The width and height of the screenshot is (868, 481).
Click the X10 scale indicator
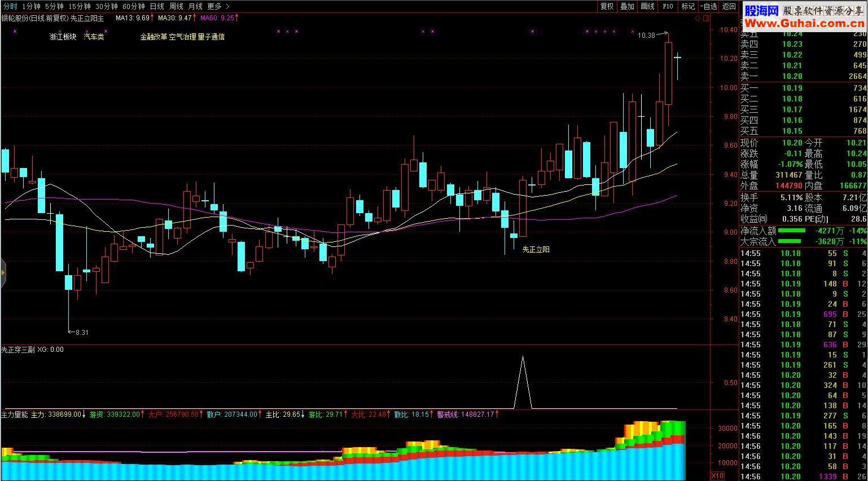pyautogui.click(x=717, y=475)
